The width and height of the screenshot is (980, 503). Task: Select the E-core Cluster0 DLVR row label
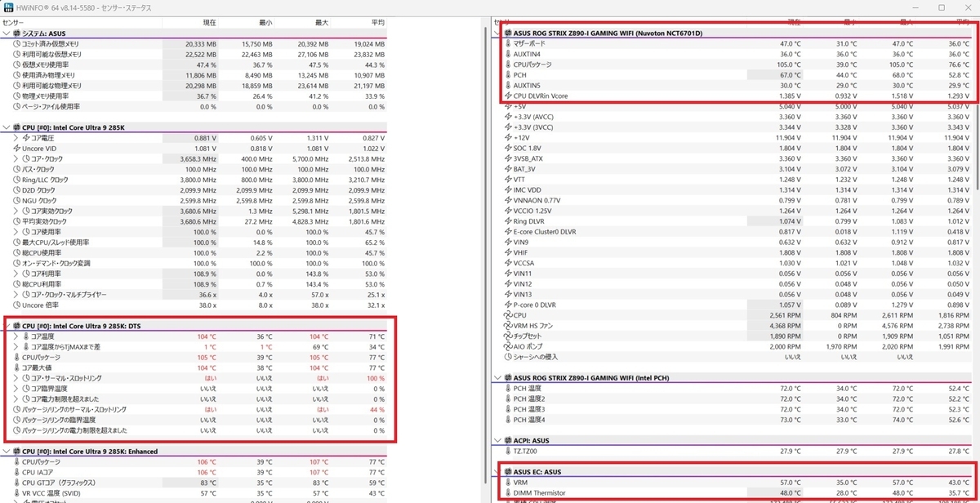545,232
